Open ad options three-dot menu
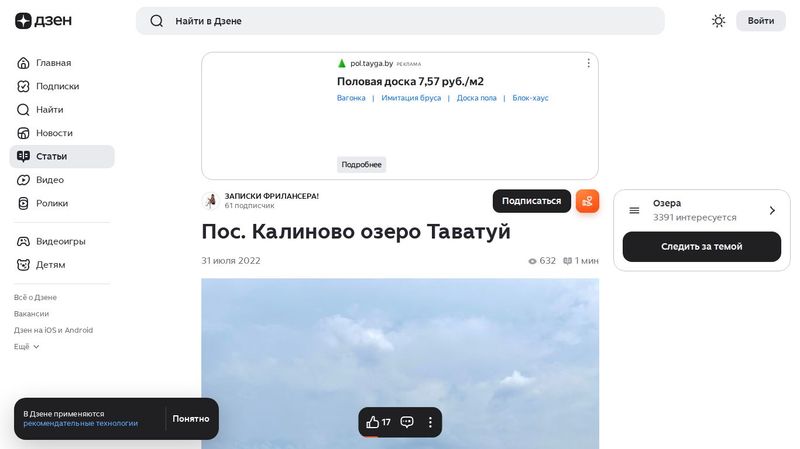The width and height of the screenshot is (800, 449). point(588,63)
